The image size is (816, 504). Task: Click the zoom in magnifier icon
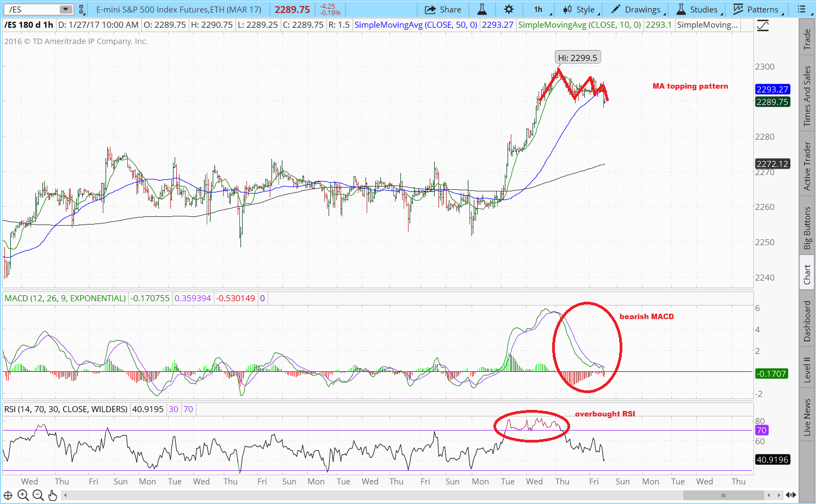(x=23, y=495)
